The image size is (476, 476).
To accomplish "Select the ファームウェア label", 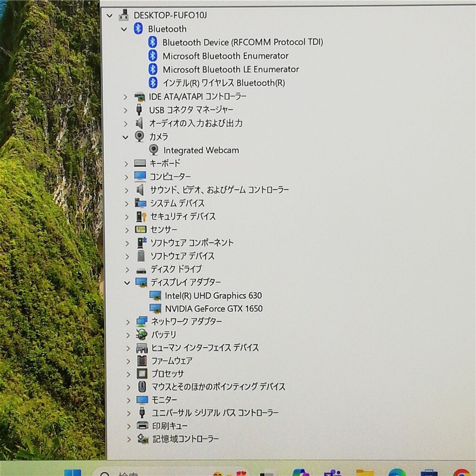I will click(172, 361).
